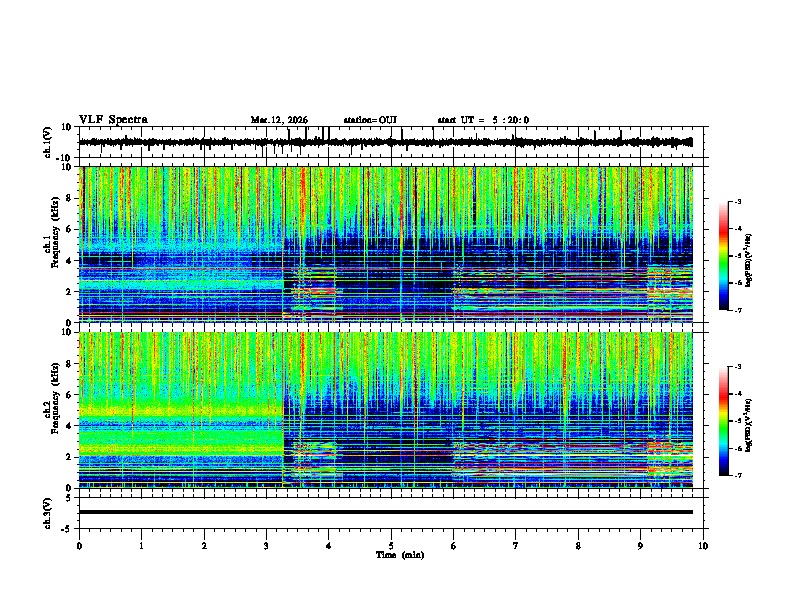
Task: Click the ch.3 axis tick label "-5"
Action: click(x=68, y=529)
